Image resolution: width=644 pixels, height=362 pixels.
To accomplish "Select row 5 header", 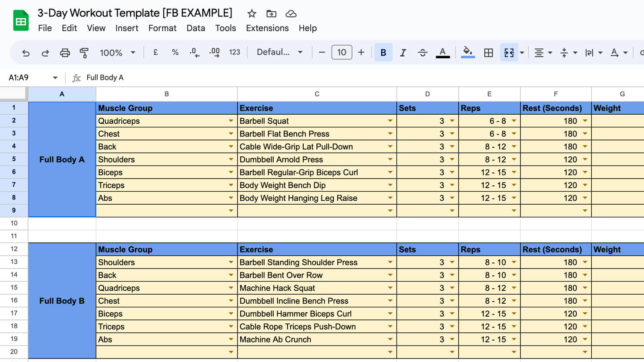I will coord(14,159).
